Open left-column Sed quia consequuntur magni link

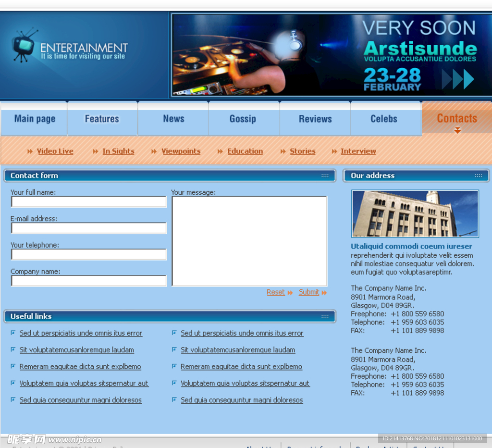click(80, 400)
